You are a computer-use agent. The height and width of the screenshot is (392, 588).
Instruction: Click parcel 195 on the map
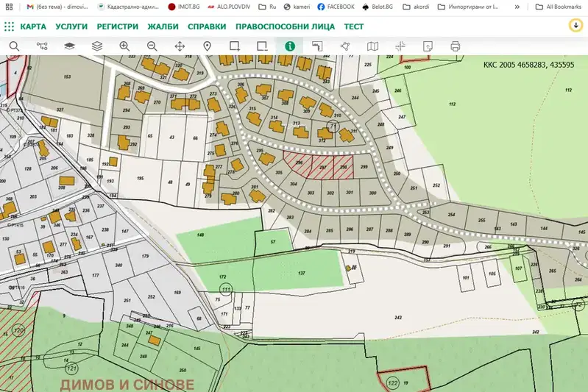point(141,179)
